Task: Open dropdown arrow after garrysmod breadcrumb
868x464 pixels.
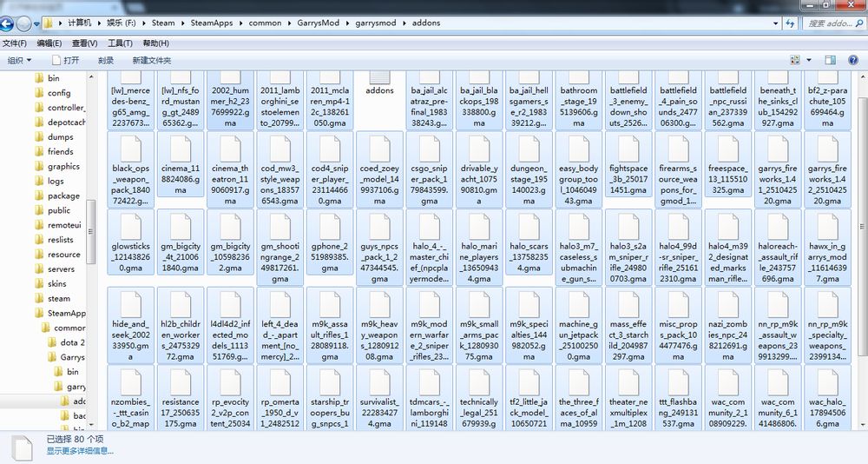Action: tap(404, 23)
